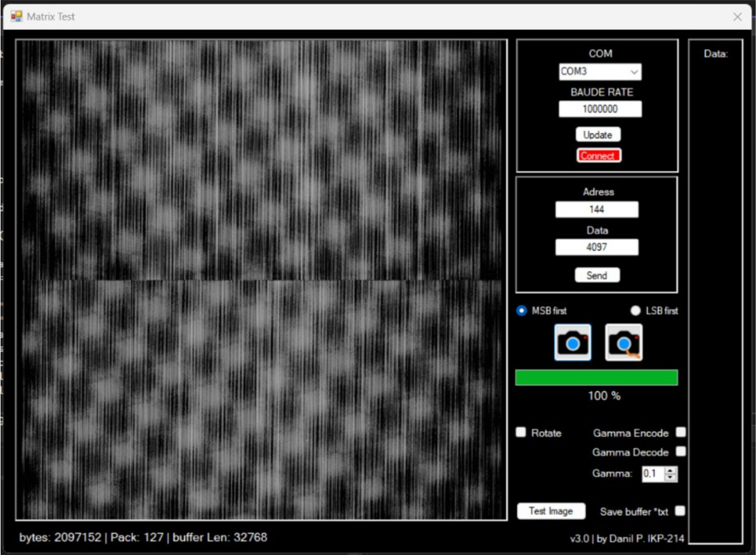Open the COM port dropdown
The width and height of the screenshot is (756, 555).
coord(634,72)
